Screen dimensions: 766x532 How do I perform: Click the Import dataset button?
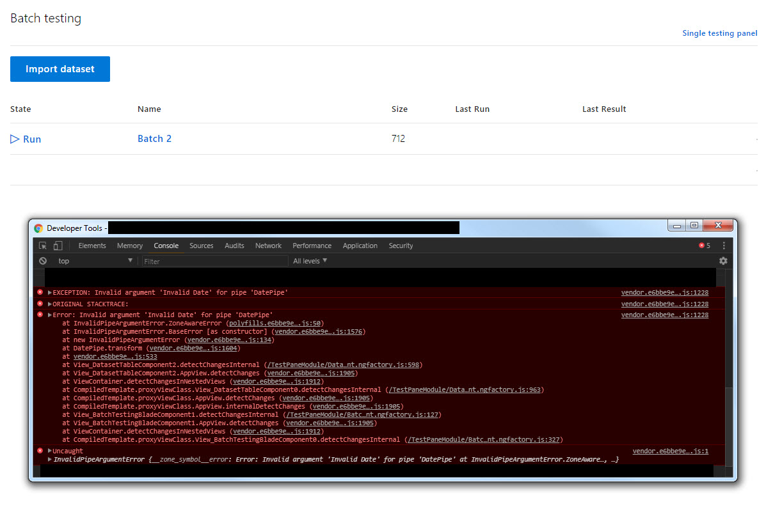click(60, 68)
